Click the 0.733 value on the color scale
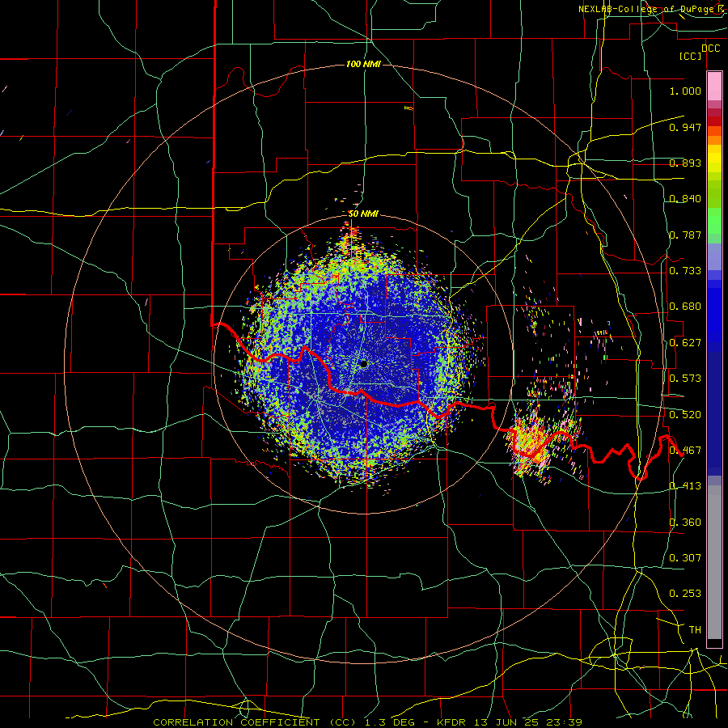728x728 pixels. tap(685, 271)
